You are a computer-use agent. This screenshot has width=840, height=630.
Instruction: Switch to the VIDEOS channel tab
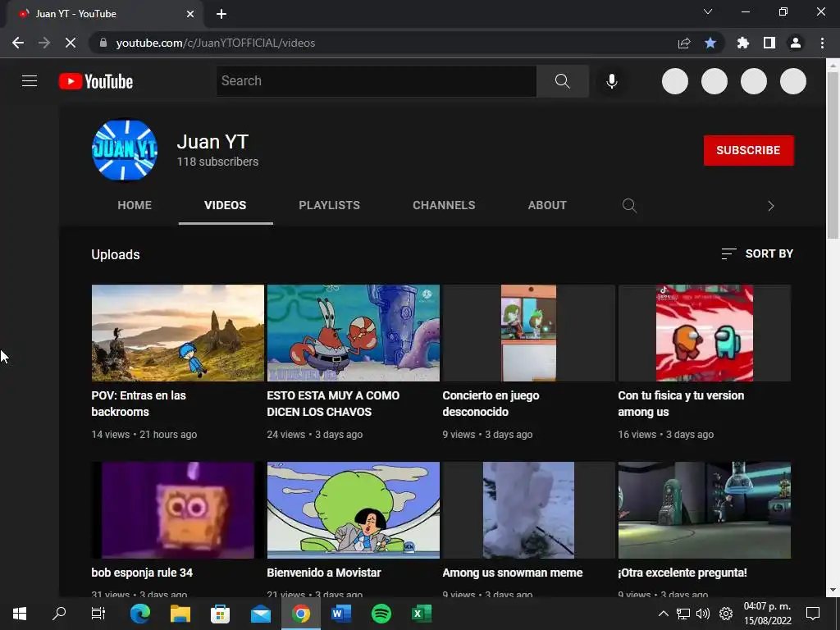pyautogui.click(x=226, y=205)
